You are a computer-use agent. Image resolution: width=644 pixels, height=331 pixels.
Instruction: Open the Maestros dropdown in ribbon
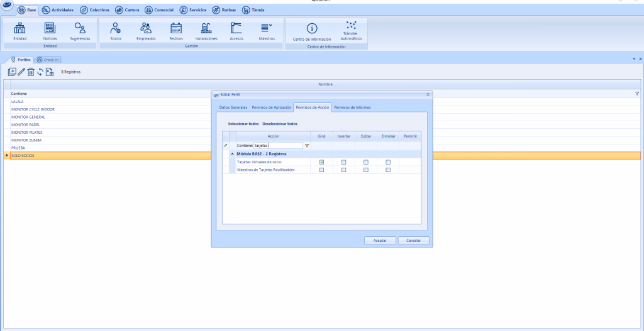(267, 30)
